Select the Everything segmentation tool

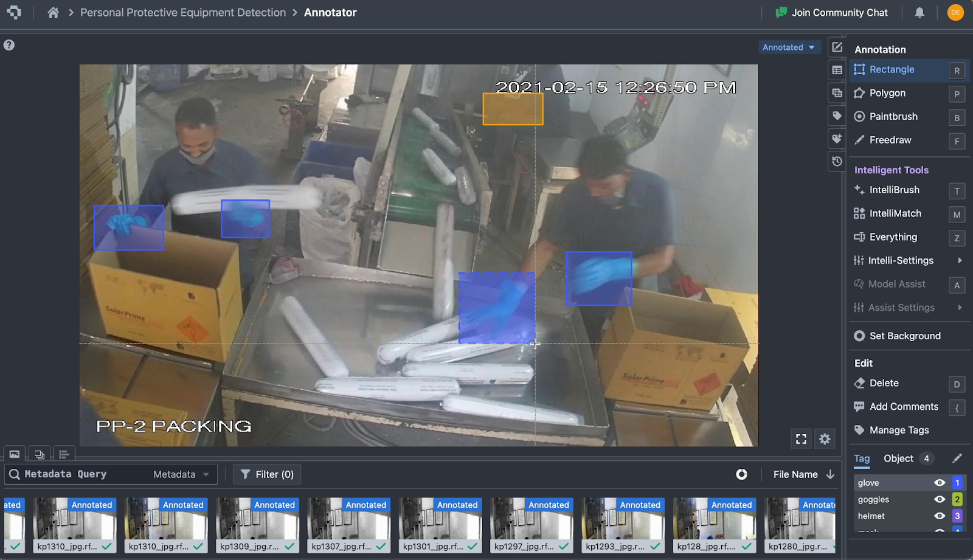point(892,237)
